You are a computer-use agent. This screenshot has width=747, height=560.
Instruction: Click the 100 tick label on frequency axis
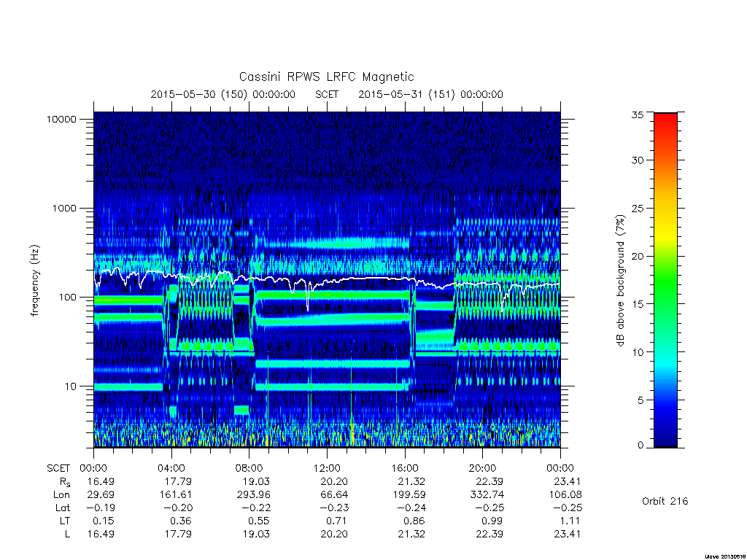tap(67, 297)
